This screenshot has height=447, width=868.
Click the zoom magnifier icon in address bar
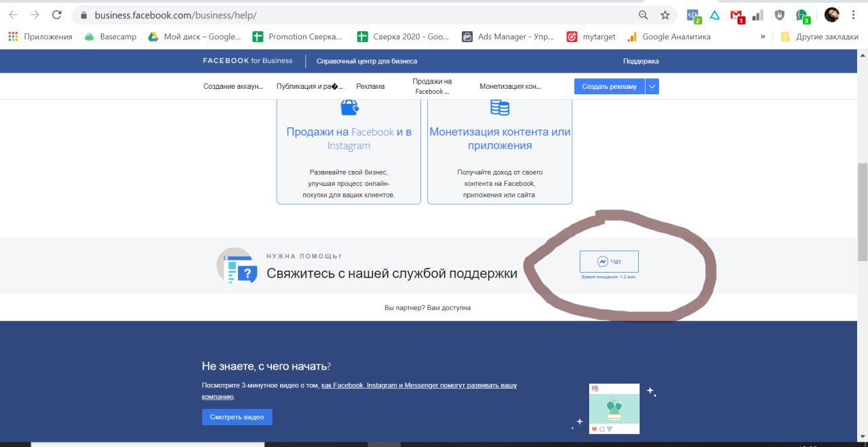644,15
